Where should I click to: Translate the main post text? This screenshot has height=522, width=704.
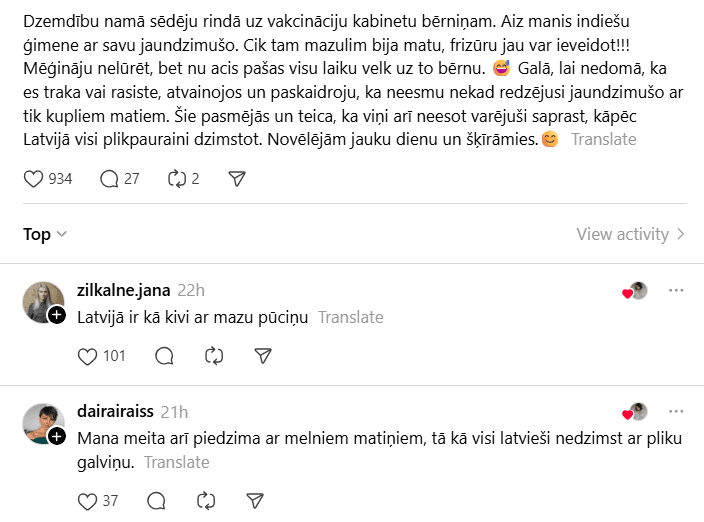pyautogui.click(x=603, y=139)
